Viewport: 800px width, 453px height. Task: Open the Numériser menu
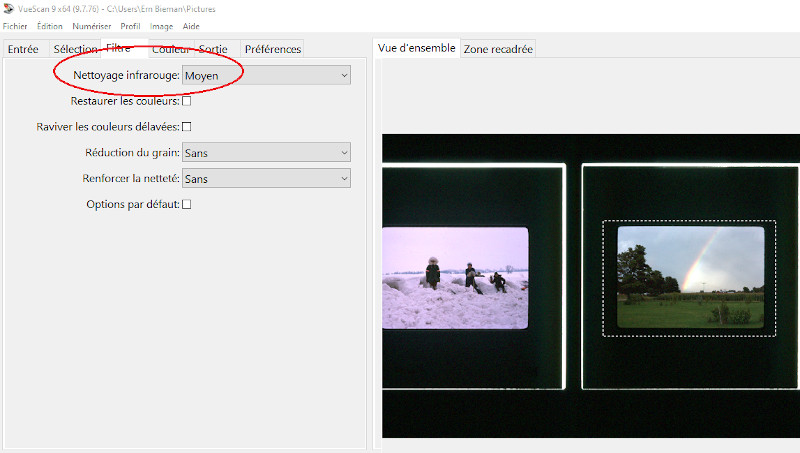[x=92, y=25]
